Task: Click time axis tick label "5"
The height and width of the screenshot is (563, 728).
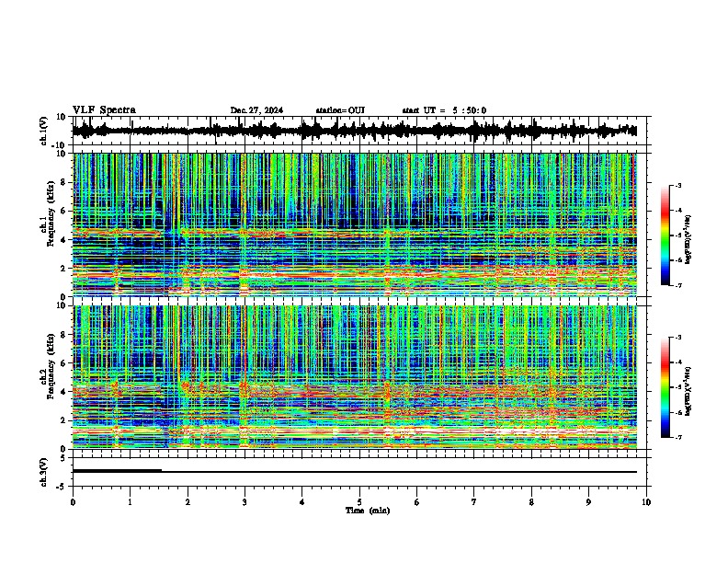Action: point(359,502)
